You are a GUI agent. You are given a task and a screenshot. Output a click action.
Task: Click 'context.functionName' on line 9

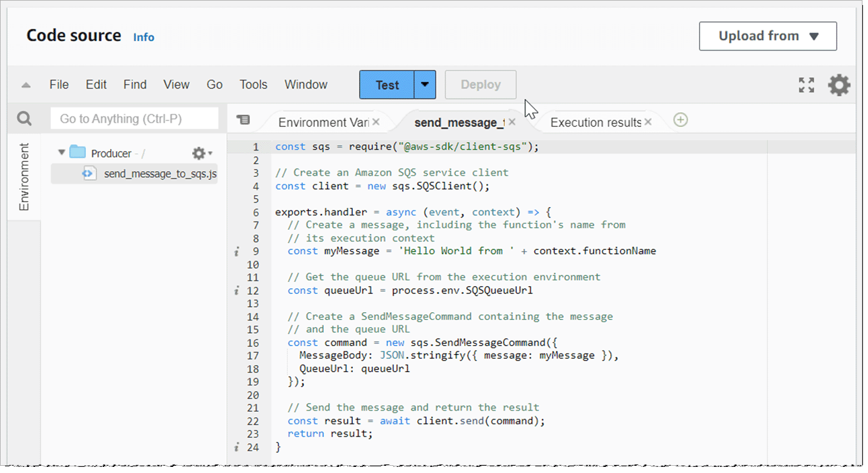[x=595, y=251]
